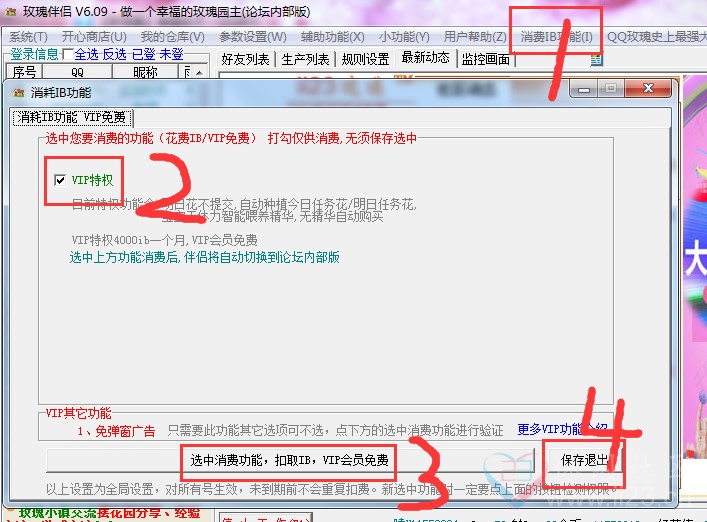
Task: Open the 小功能(Y) menu
Action: pyautogui.click(x=404, y=37)
